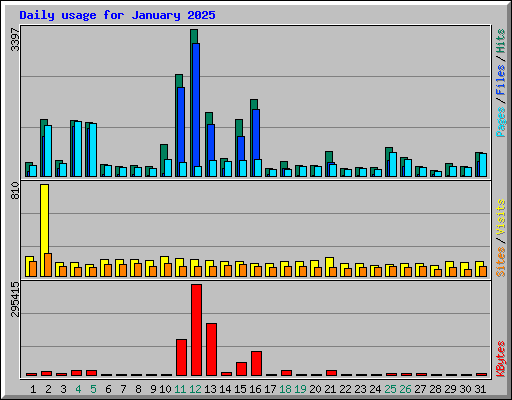Image resolution: width=512 pixels, height=400 pixels.
Task: Click green weekend day label "25"
Action: [390, 389]
